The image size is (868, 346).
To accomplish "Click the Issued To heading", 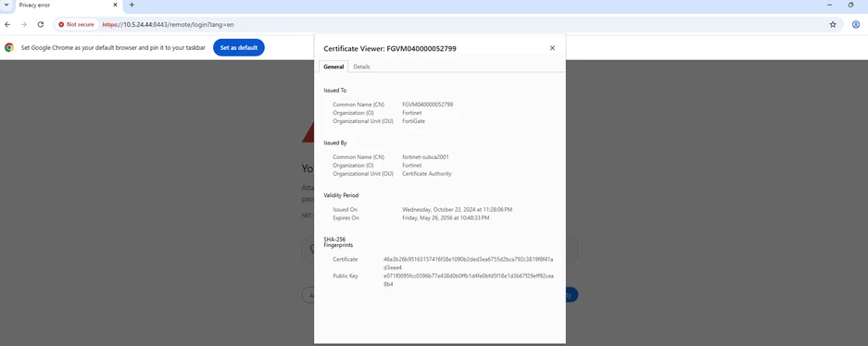I will click(x=335, y=90).
